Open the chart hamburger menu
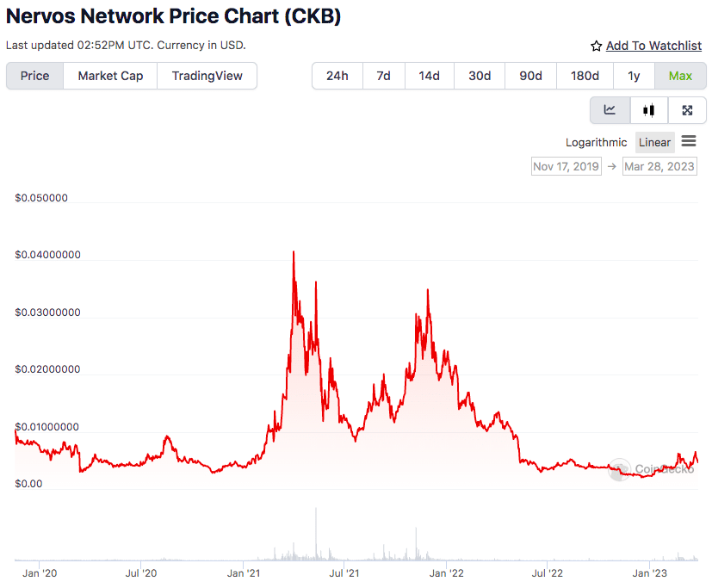This screenshot has height=588, width=712. [689, 141]
